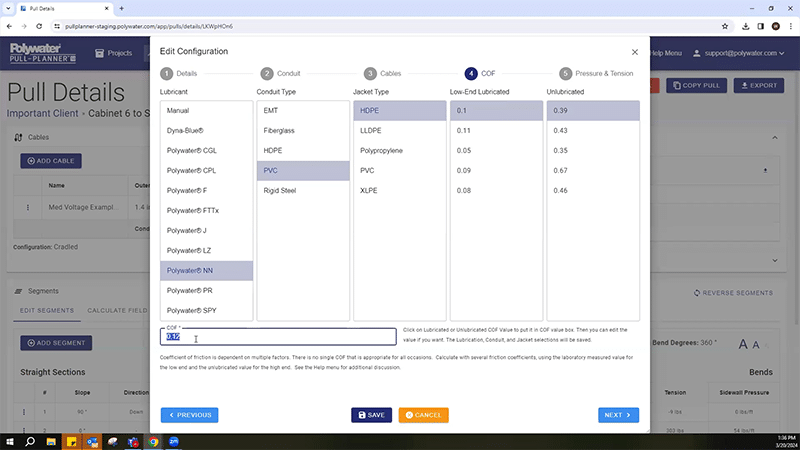Select Polywater J lubricant
Screen dimensions: 800x450
click(207, 231)
